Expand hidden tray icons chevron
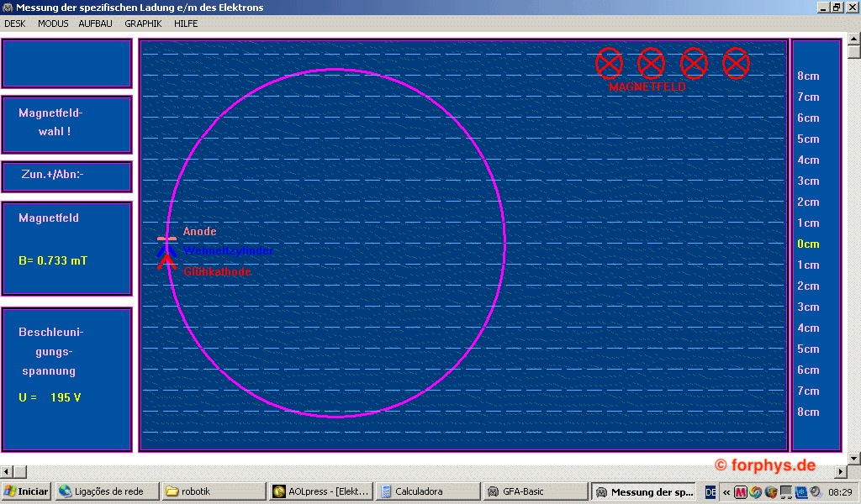This screenshot has width=861, height=504. [x=726, y=491]
